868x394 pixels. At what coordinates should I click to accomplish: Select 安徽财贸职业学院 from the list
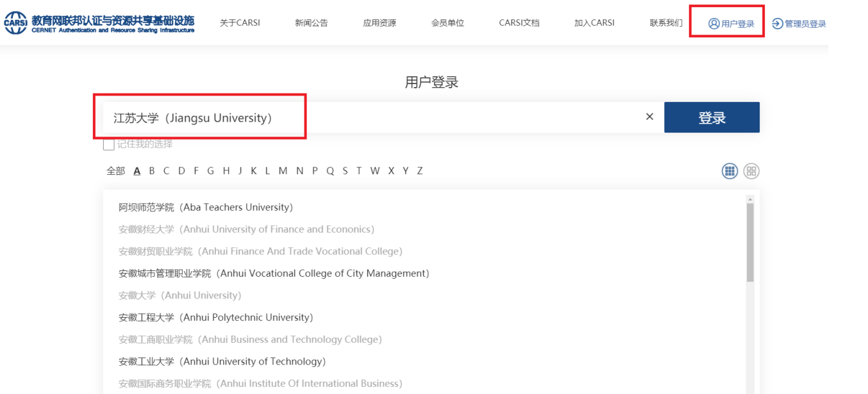pyautogui.click(x=260, y=251)
